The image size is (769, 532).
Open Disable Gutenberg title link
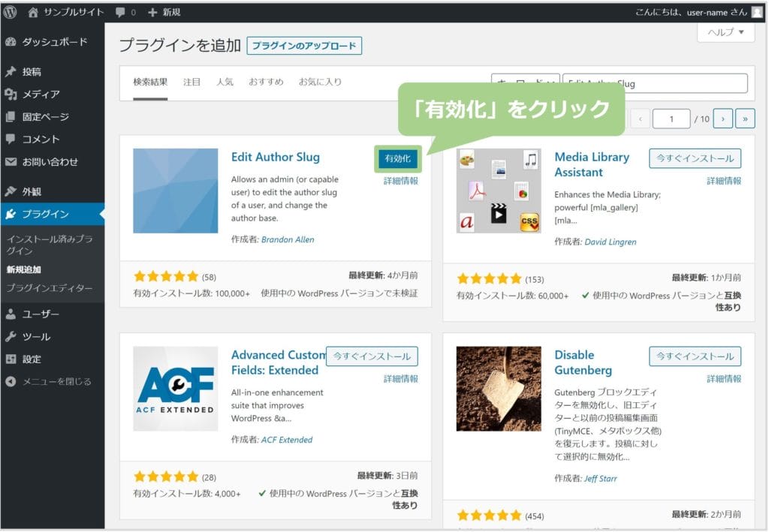click(x=583, y=362)
